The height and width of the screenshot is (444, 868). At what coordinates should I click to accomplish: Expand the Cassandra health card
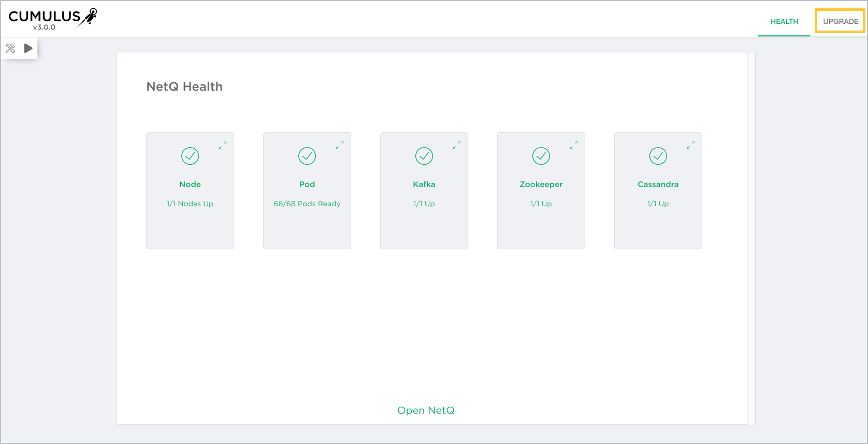pos(691,146)
